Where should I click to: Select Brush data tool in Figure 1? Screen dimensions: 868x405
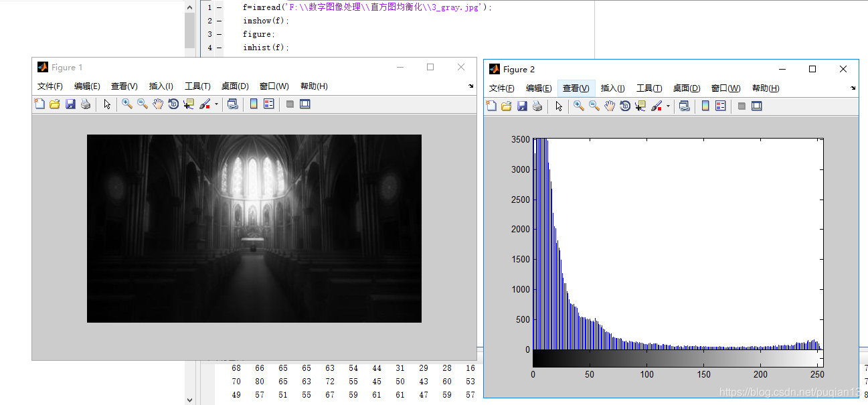pos(205,104)
